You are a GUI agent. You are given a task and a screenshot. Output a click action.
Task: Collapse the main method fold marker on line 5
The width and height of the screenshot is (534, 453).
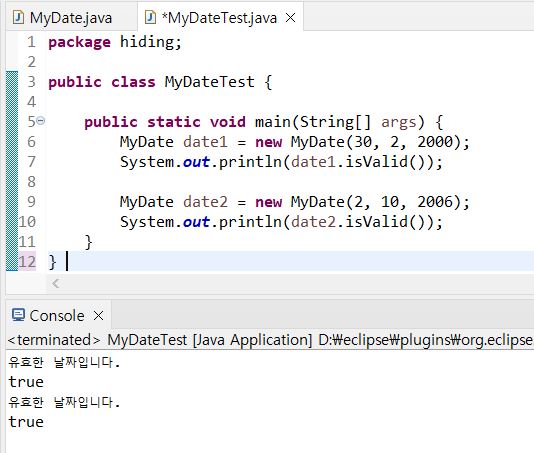41,121
